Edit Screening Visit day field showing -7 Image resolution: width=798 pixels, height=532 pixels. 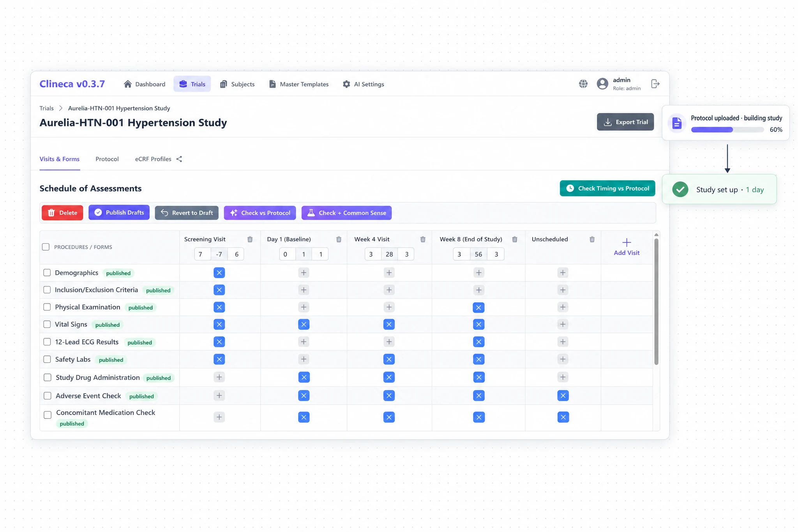219,254
